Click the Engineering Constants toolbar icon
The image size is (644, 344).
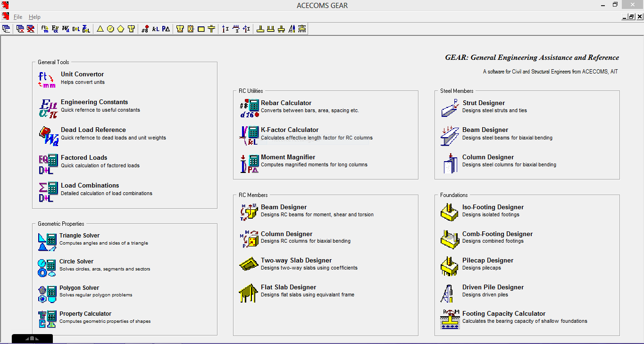tap(55, 29)
